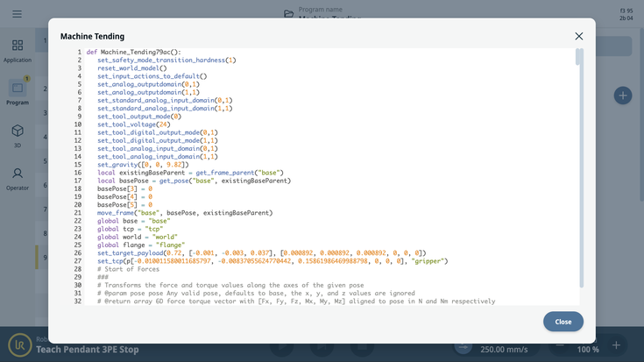The width and height of the screenshot is (644, 362).
Task: Click the blue plus add button
Action: coord(623,96)
